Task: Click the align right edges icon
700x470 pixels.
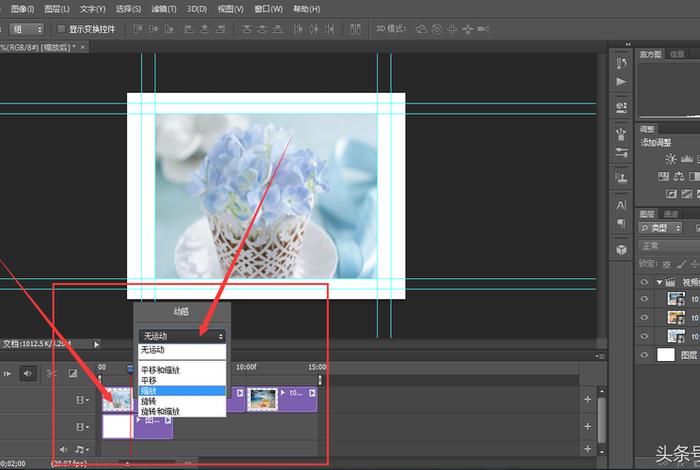Action: (x=221, y=29)
